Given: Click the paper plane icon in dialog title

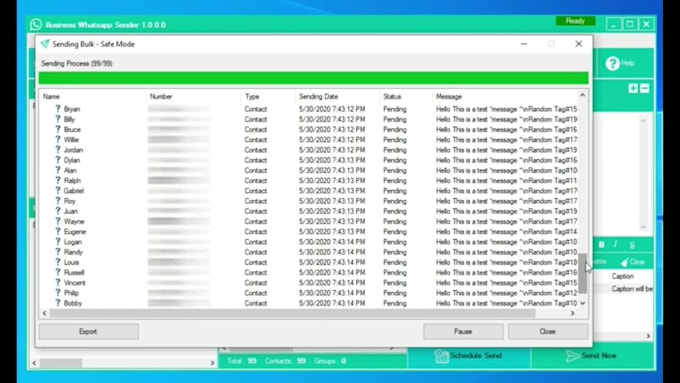Looking at the screenshot, I should pyautogui.click(x=45, y=44).
